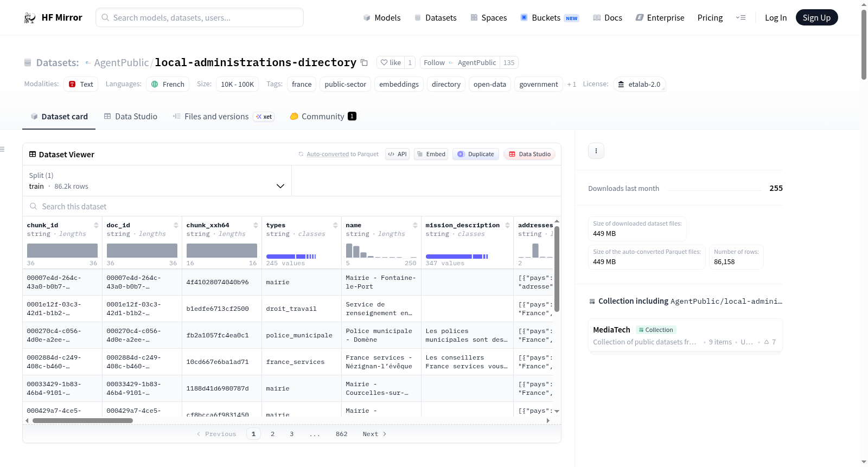Click the government tag
Screen dimensions: 868x467
tap(539, 85)
